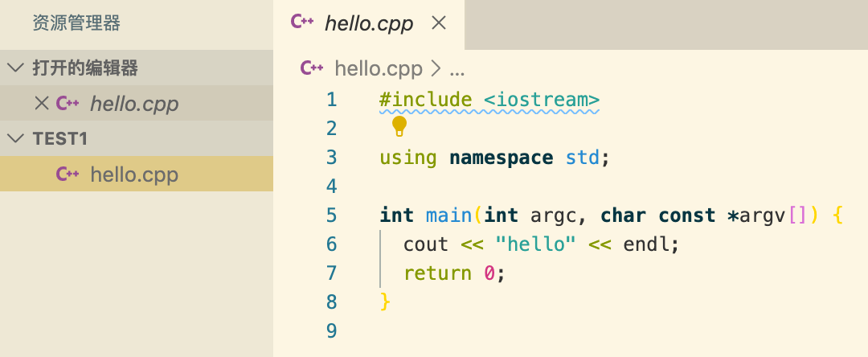Click the C++ icon on the editor tab

tap(302, 23)
